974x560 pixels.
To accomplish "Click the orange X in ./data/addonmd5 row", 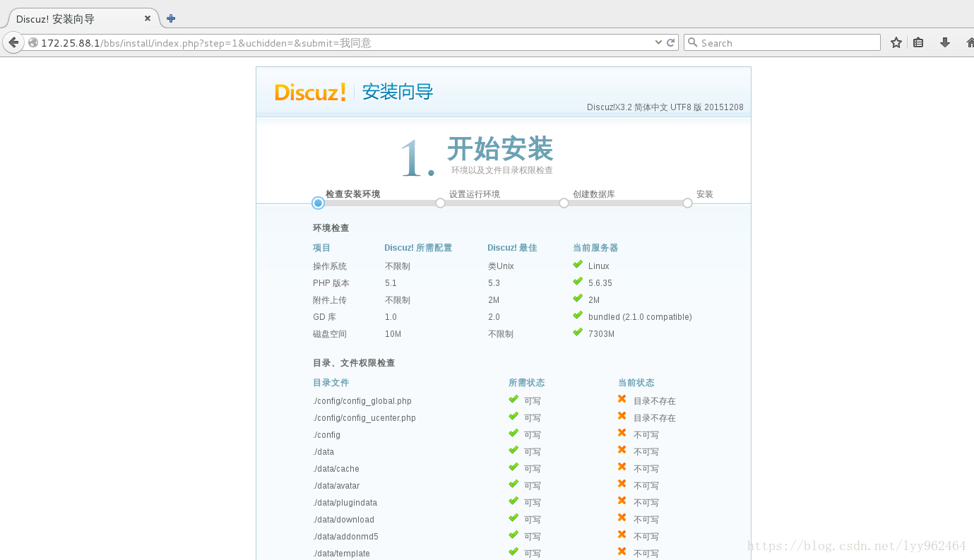I will [622, 535].
